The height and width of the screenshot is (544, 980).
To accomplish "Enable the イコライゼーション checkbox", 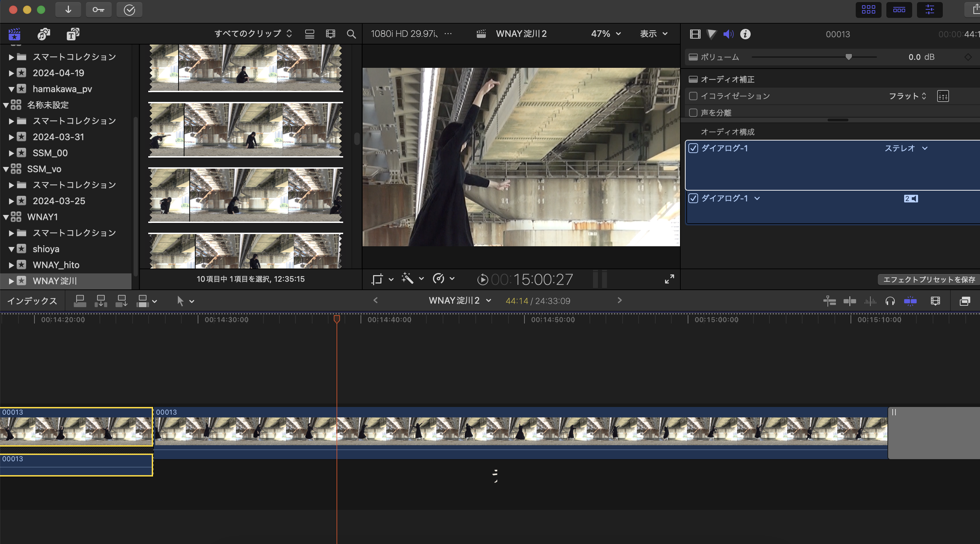I will [693, 96].
